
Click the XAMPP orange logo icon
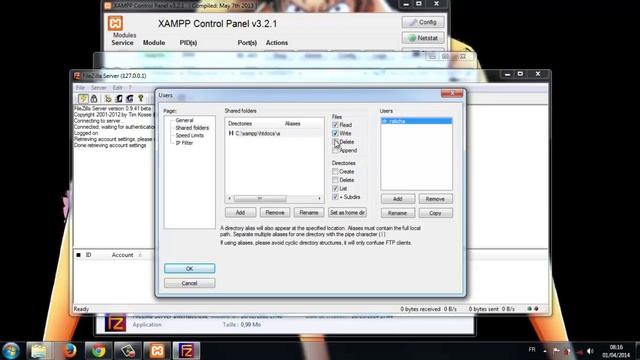[115, 23]
